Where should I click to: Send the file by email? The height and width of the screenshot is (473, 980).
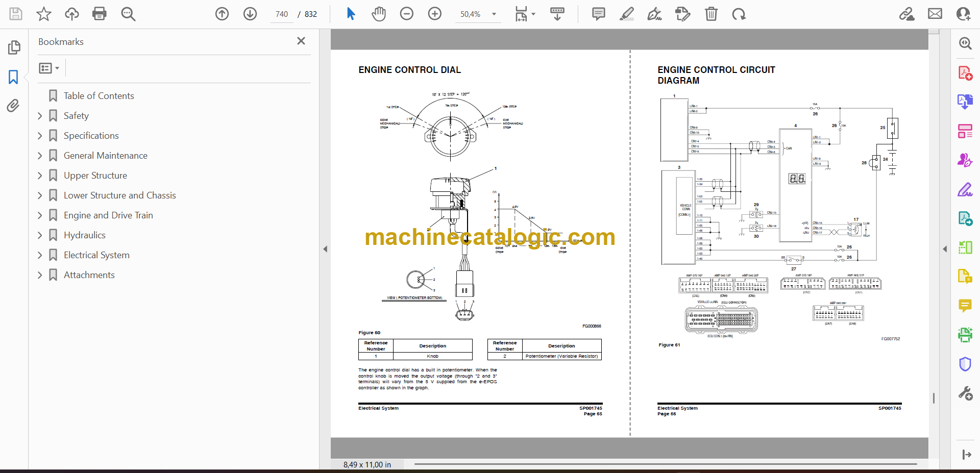tap(935, 14)
